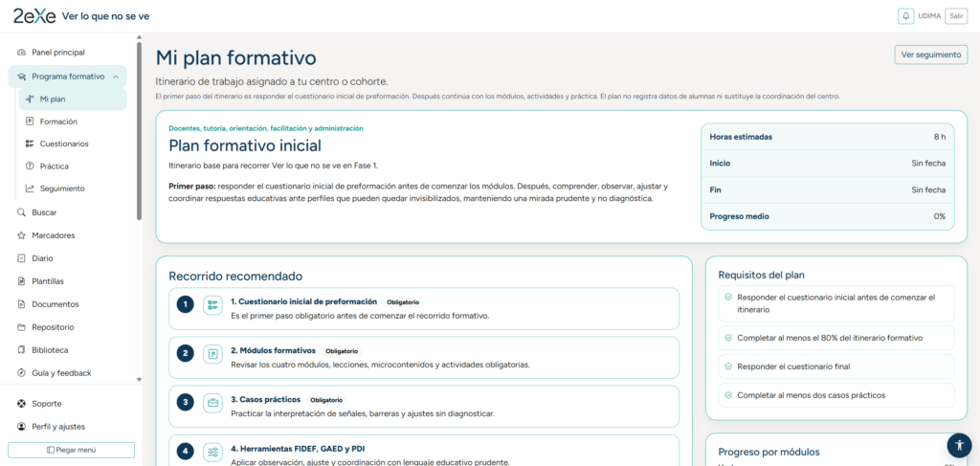Click the Guía y feedback compass icon

point(21,373)
